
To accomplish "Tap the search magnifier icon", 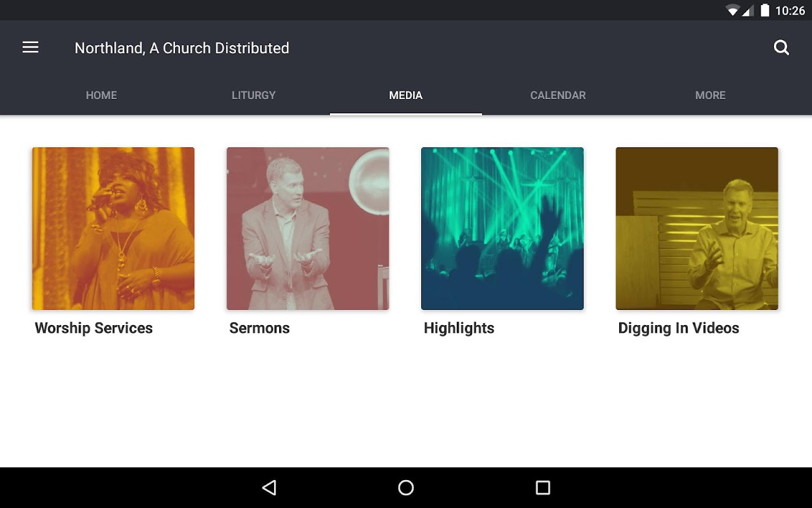I will pyautogui.click(x=782, y=48).
